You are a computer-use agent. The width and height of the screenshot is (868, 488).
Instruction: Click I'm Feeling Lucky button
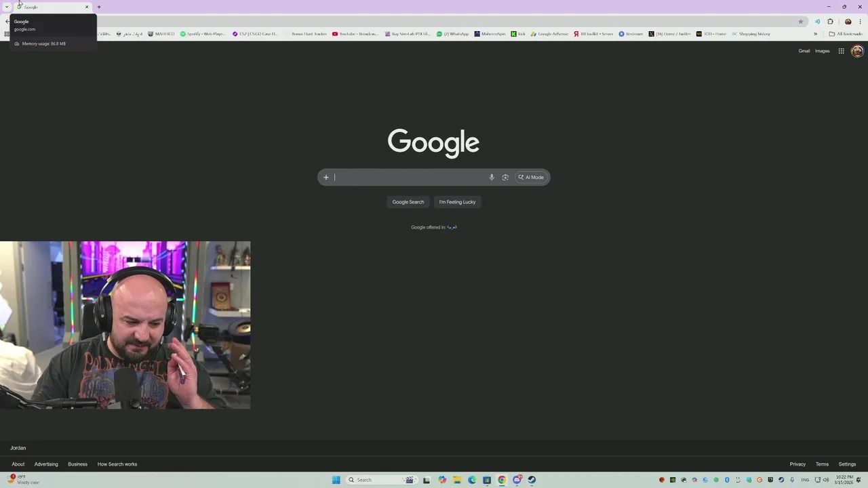click(457, 202)
